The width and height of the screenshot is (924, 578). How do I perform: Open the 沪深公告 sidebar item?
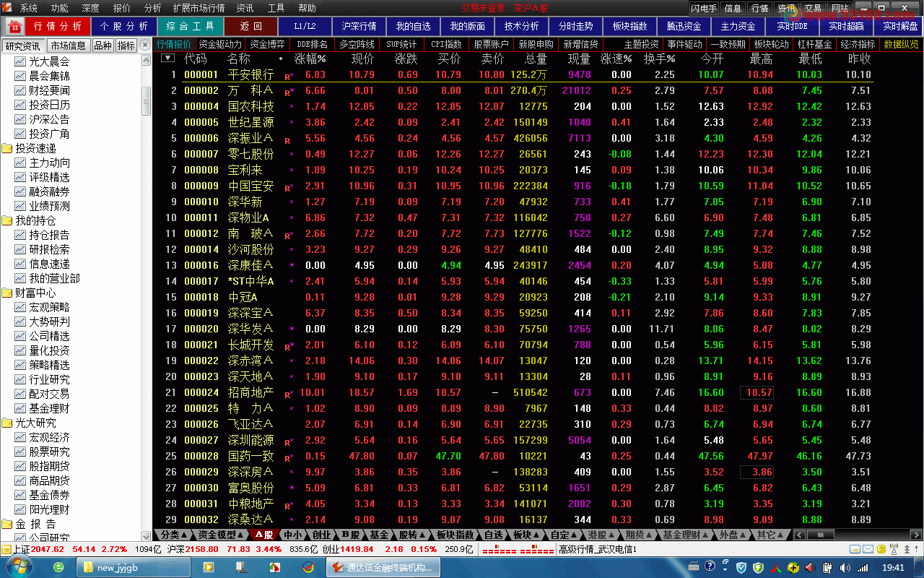click(x=49, y=119)
